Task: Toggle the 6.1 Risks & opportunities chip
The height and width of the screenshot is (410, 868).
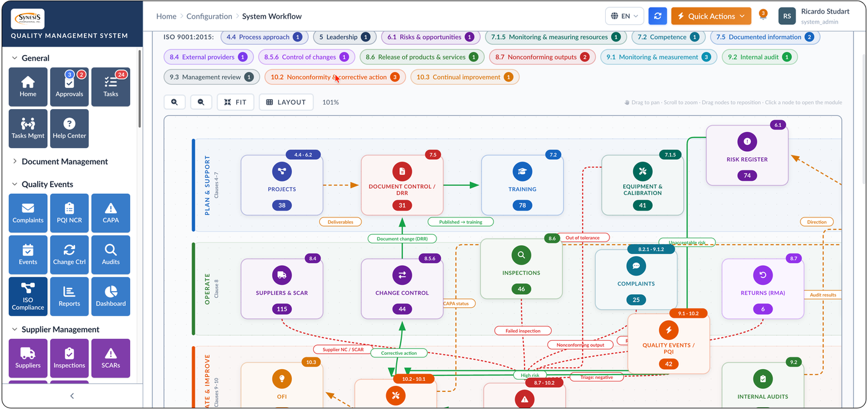Action: (x=430, y=37)
